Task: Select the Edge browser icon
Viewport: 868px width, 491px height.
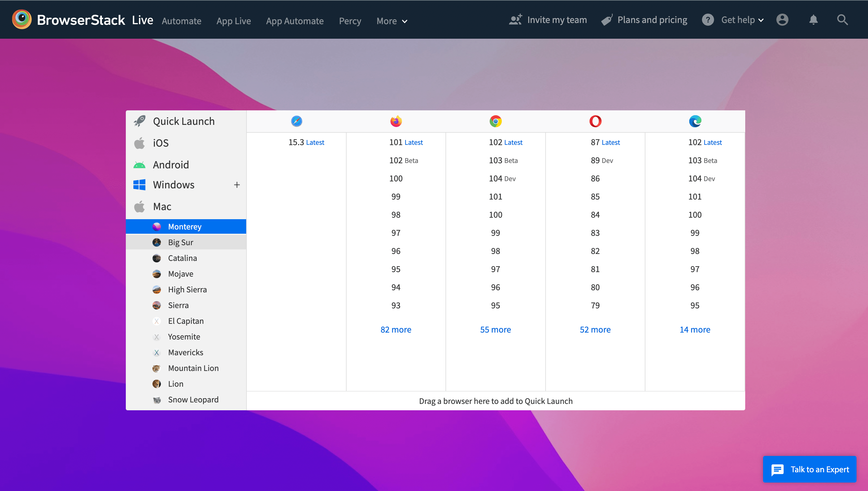Action: pos(695,121)
